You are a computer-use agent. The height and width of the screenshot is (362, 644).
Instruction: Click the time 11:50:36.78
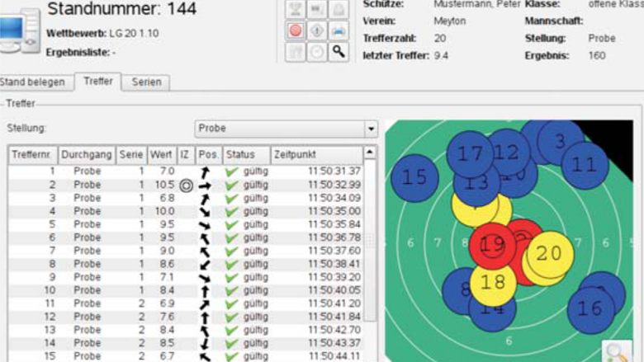(x=334, y=237)
